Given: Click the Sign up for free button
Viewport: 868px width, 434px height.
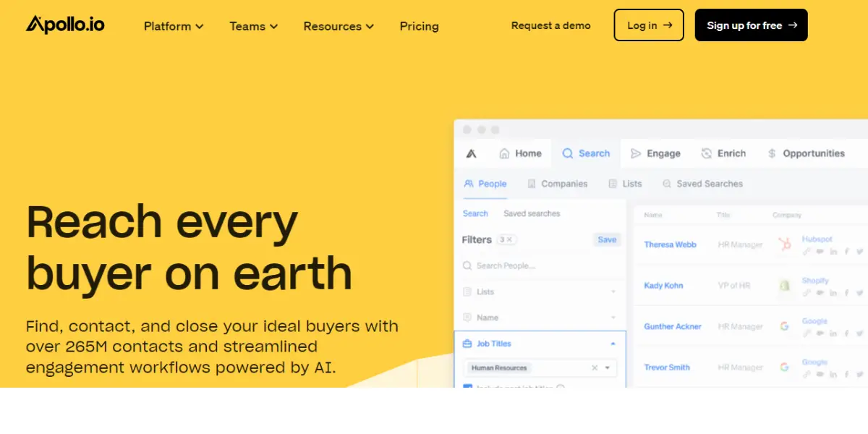Looking at the screenshot, I should tap(751, 25).
